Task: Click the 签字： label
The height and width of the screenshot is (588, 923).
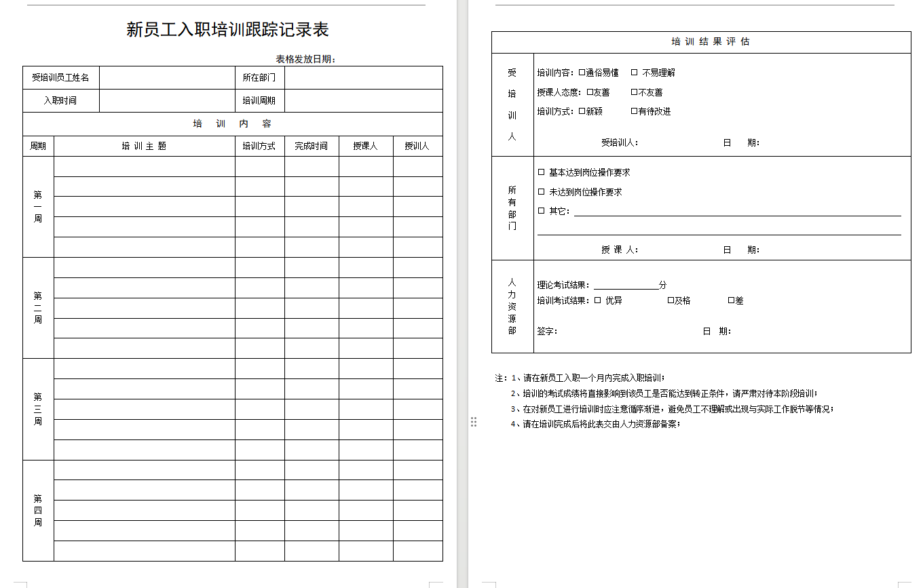Action: click(548, 331)
